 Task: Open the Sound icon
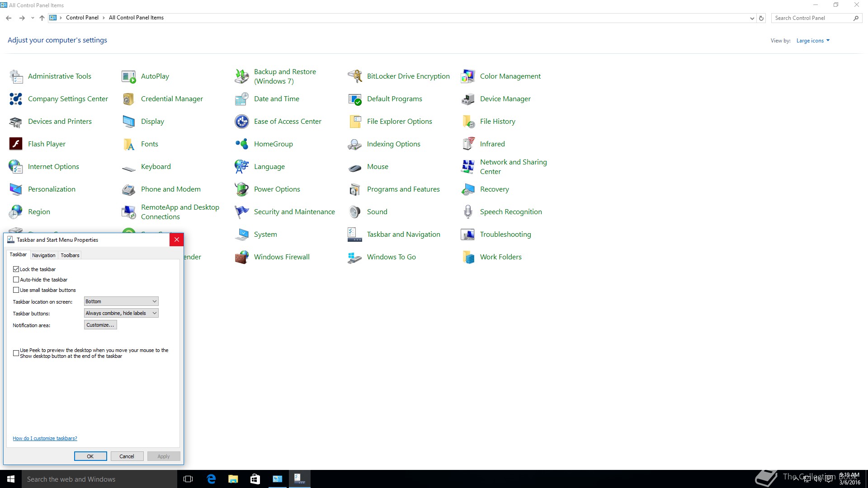point(355,212)
